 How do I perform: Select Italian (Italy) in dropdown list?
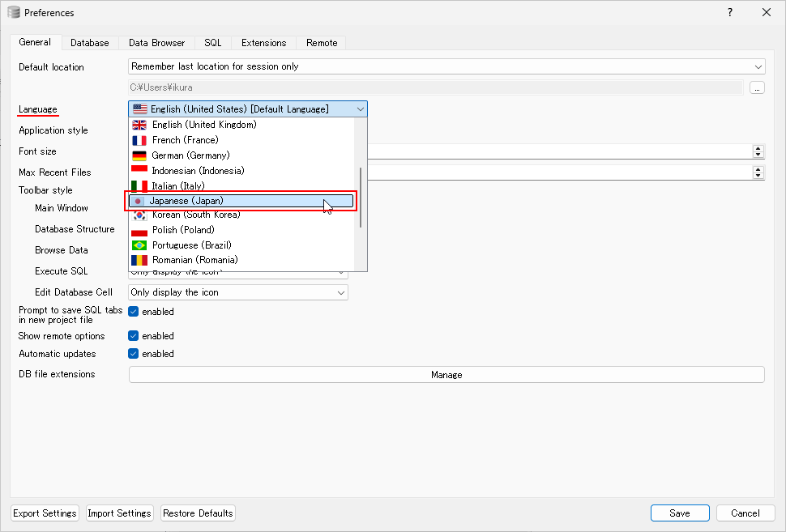(x=177, y=186)
